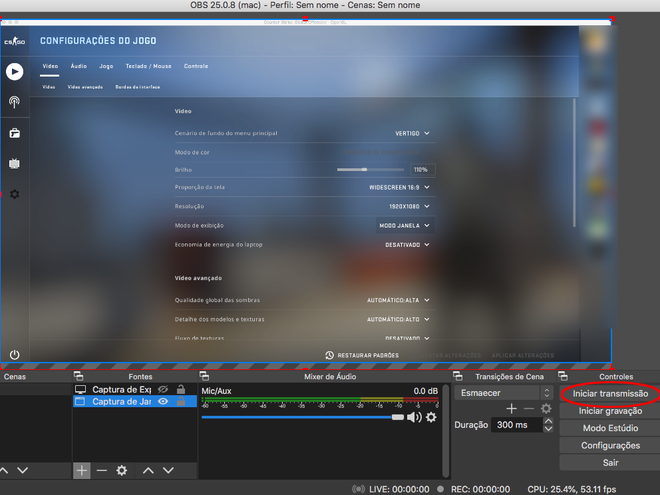Open the Vídeo avançado sub-tab
This screenshot has height=495, width=660.
pyautogui.click(x=85, y=87)
